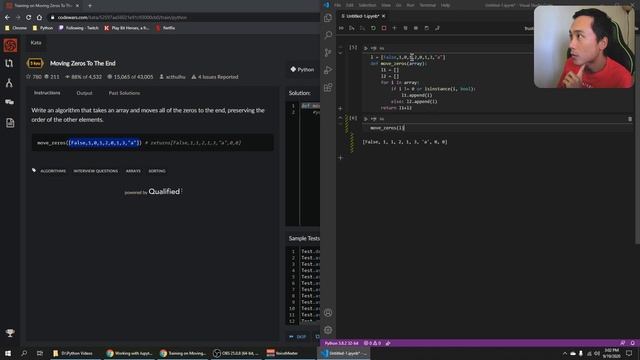Click the codewars.com address bar

click(183, 18)
